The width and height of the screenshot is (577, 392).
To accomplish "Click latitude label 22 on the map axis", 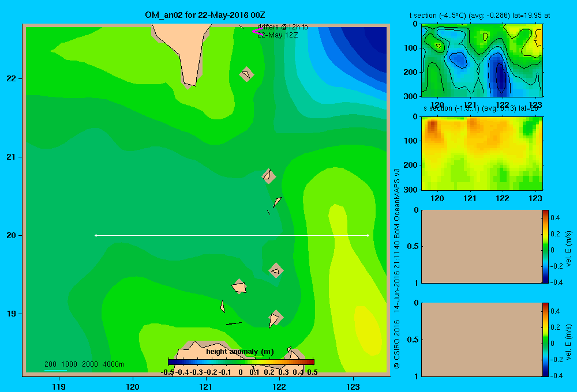I will pyautogui.click(x=11, y=78).
